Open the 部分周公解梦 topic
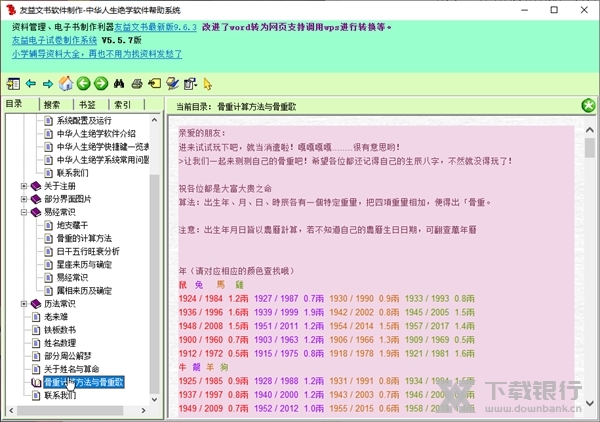 pos(68,356)
